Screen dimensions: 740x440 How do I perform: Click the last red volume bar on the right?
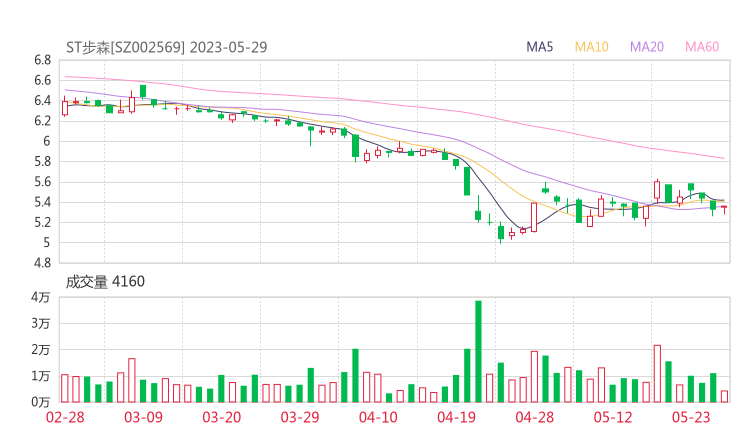(x=724, y=397)
